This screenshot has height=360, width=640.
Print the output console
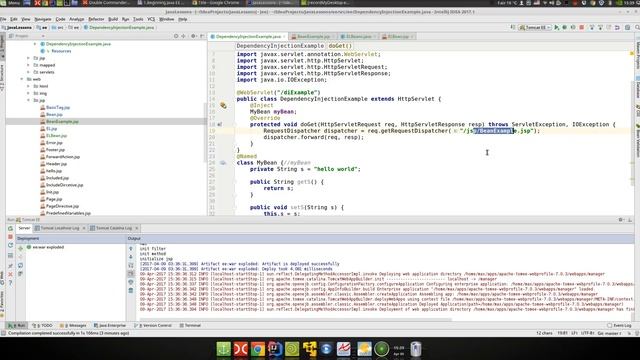point(131,282)
